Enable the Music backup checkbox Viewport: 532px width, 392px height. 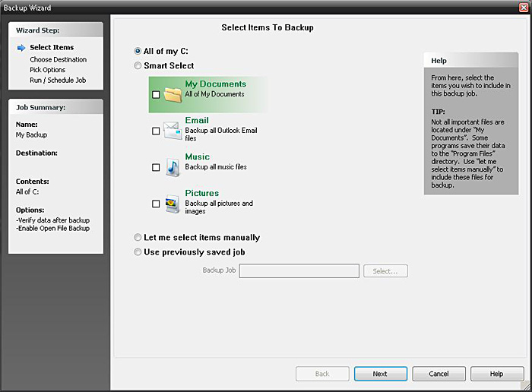156,168
